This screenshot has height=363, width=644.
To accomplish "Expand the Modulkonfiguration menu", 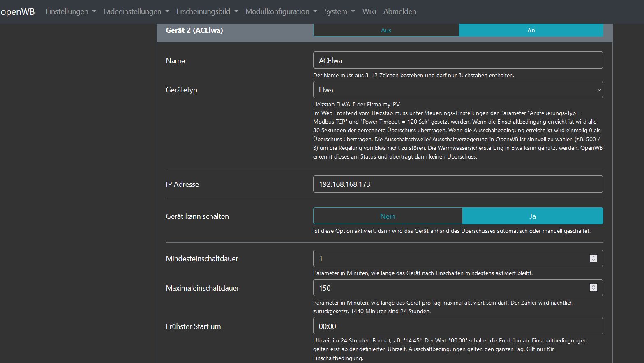I will click(281, 11).
